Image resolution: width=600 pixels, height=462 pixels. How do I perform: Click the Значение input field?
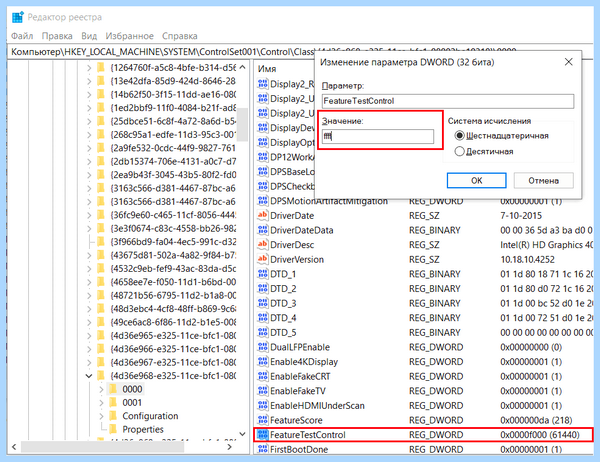378,136
